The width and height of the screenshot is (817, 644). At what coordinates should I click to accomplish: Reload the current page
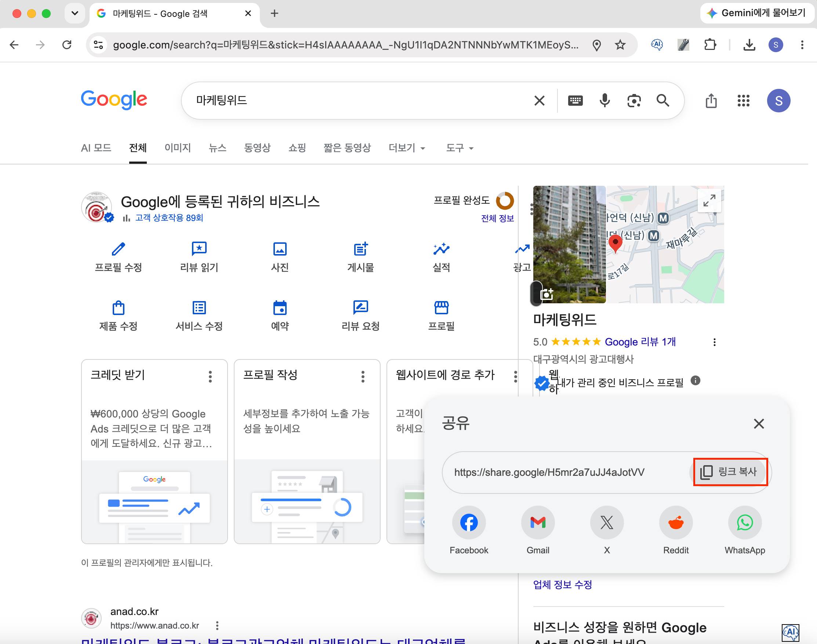click(x=67, y=45)
